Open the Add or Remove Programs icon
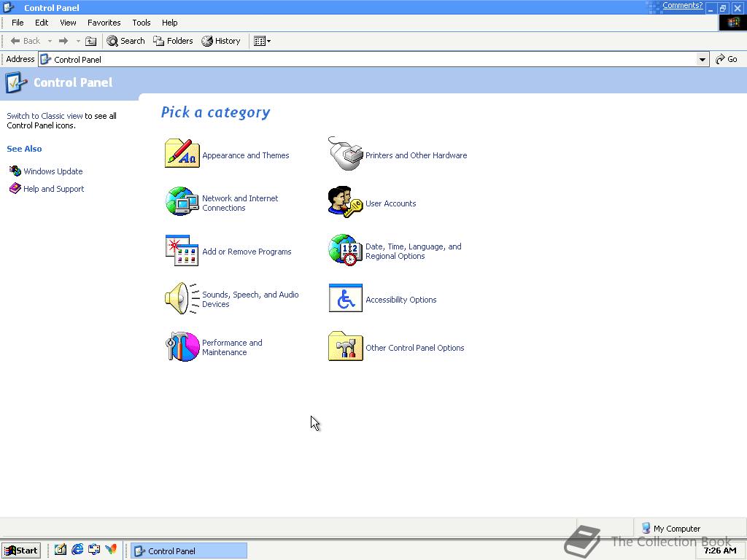Viewport: 747px width, 560px height. [182, 251]
